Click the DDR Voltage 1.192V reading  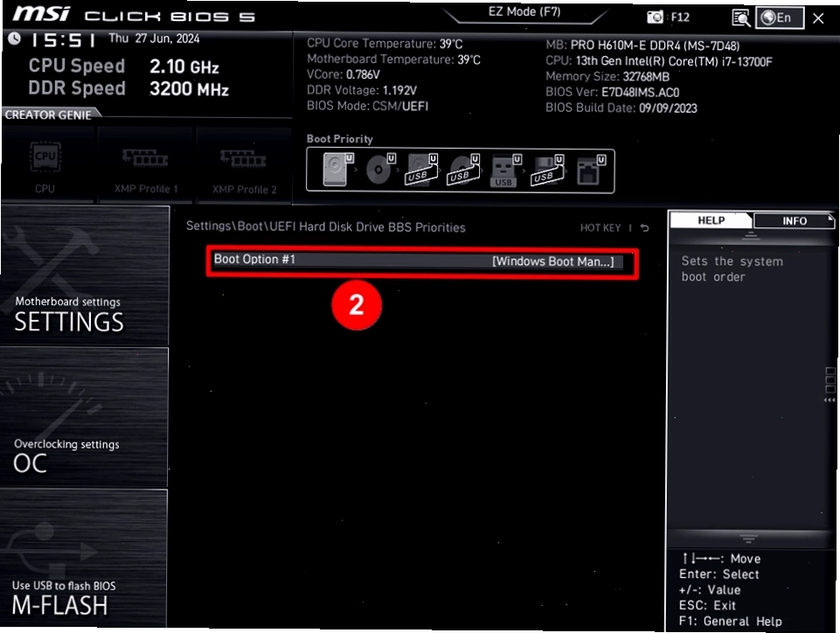362,90
